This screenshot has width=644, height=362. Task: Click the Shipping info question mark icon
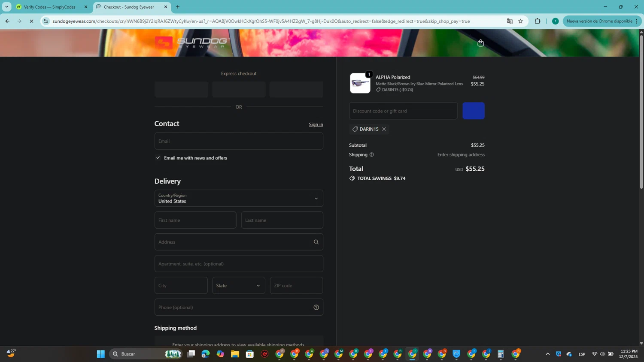coord(371,154)
